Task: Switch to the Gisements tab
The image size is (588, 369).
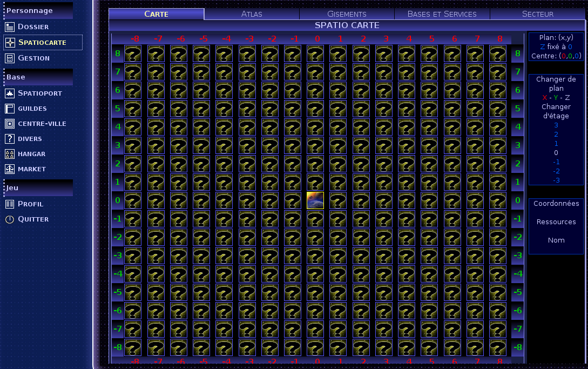Action: [347, 14]
